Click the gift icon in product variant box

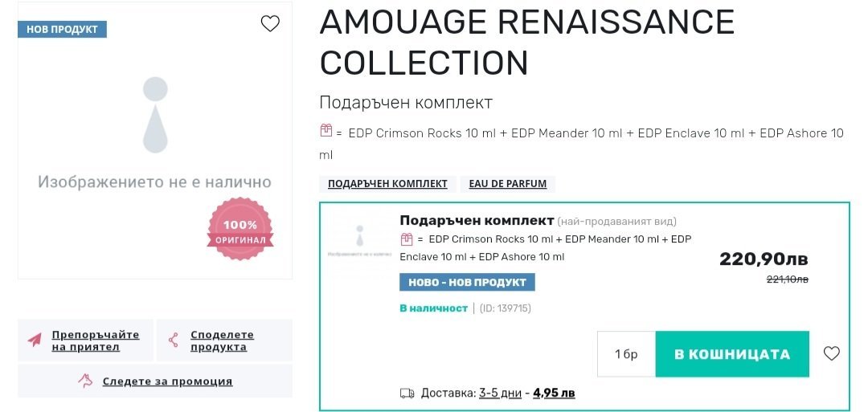[407, 239]
